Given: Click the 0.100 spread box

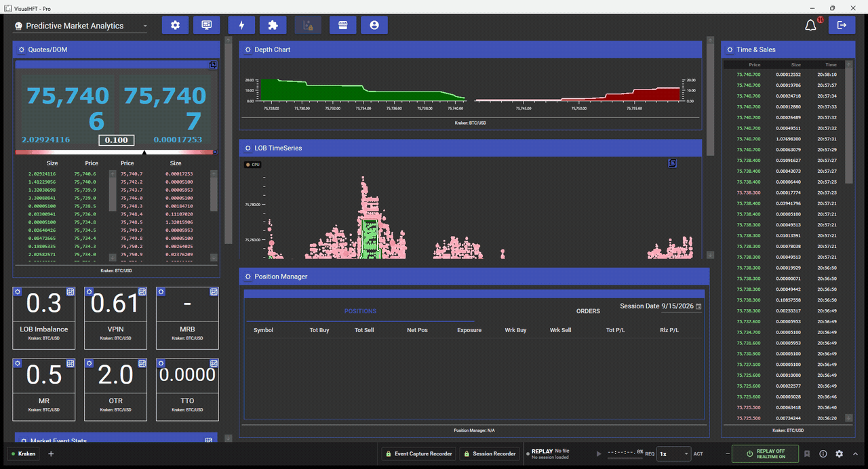Looking at the screenshot, I should (x=116, y=140).
